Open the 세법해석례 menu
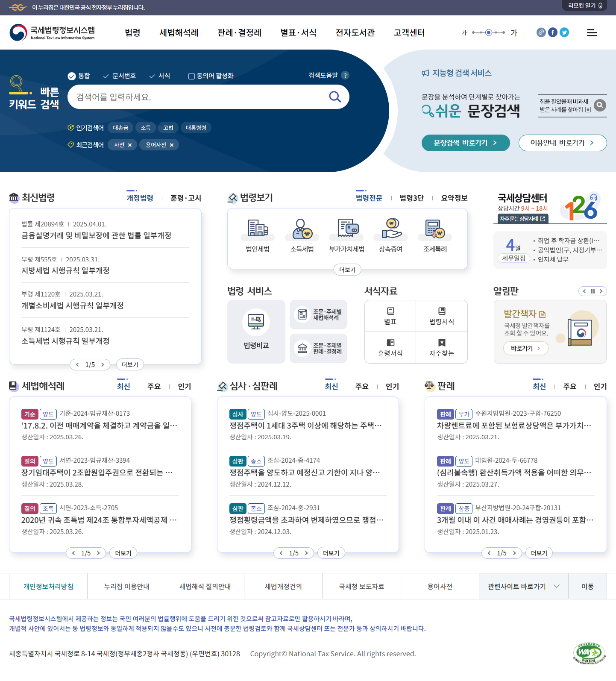 [179, 33]
